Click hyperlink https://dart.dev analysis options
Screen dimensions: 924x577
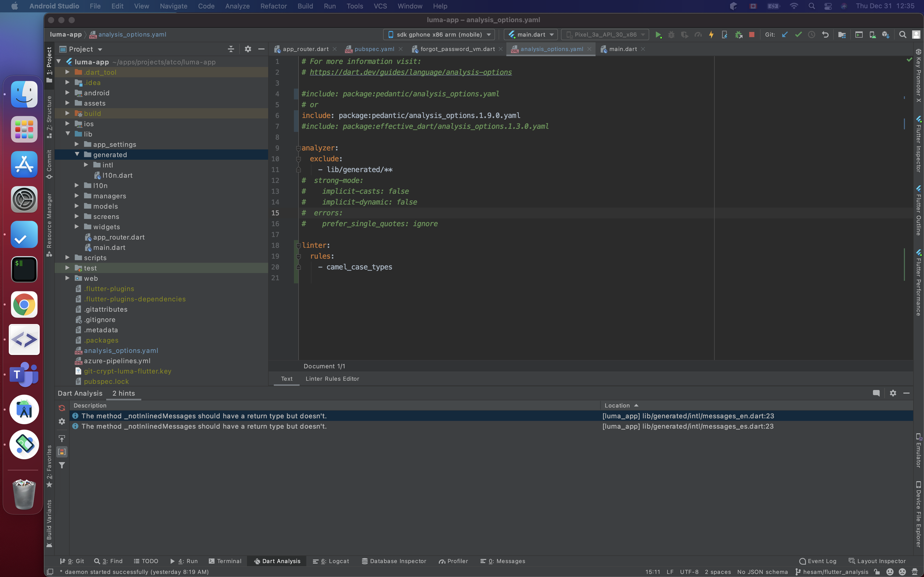click(x=410, y=72)
